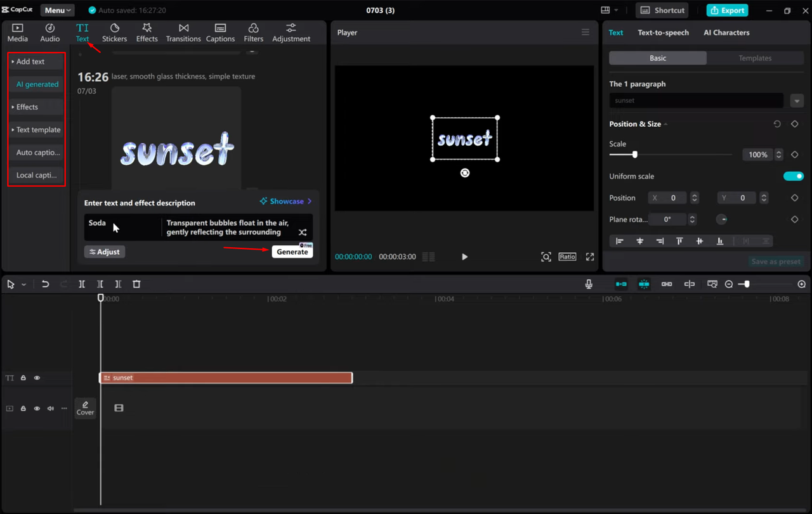Screen dimensions: 812x514
Task: Click the Delete icon in the timeline toolbar
Action: (x=136, y=284)
